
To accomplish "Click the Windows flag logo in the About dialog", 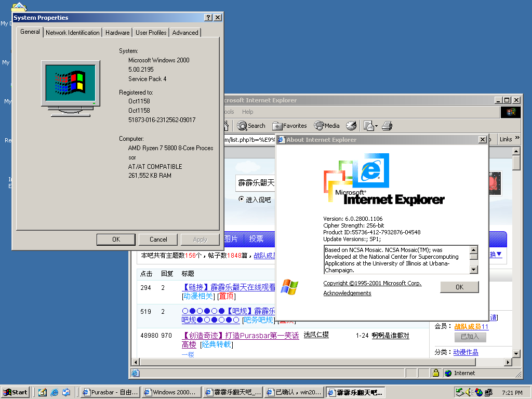I will (x=289, y=287).
